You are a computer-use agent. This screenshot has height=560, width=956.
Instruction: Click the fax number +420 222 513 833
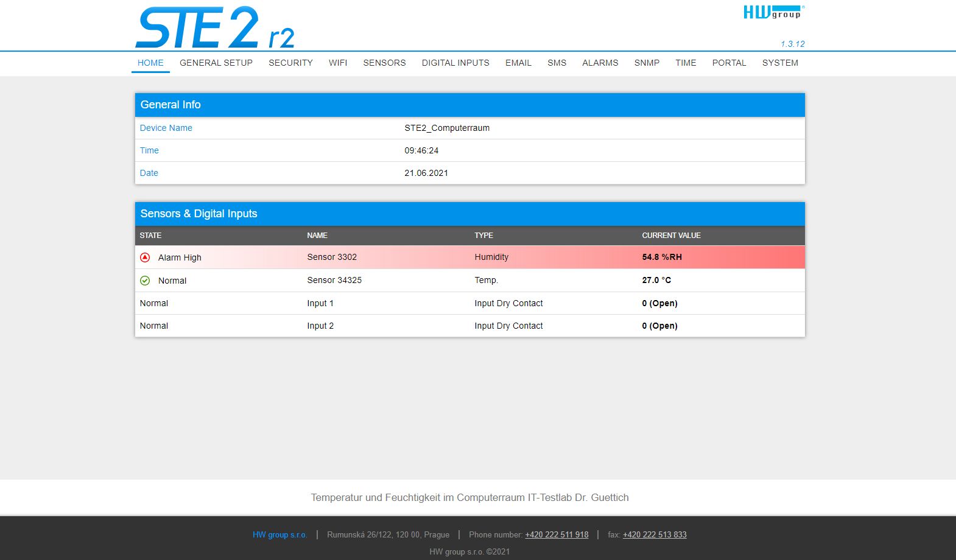[x=655, y=535]
